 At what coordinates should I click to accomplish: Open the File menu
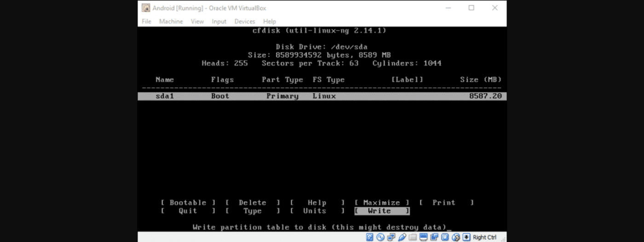(146, 22)
